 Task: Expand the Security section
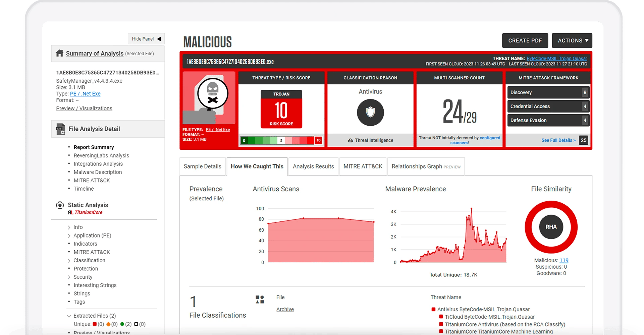[69, 277]
